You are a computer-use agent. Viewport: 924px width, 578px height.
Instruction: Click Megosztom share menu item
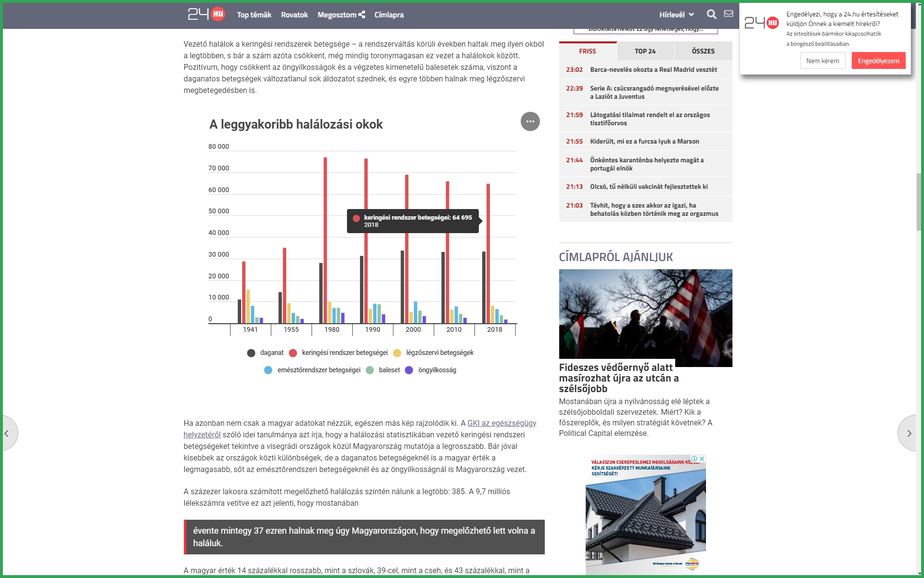point(341,14)
